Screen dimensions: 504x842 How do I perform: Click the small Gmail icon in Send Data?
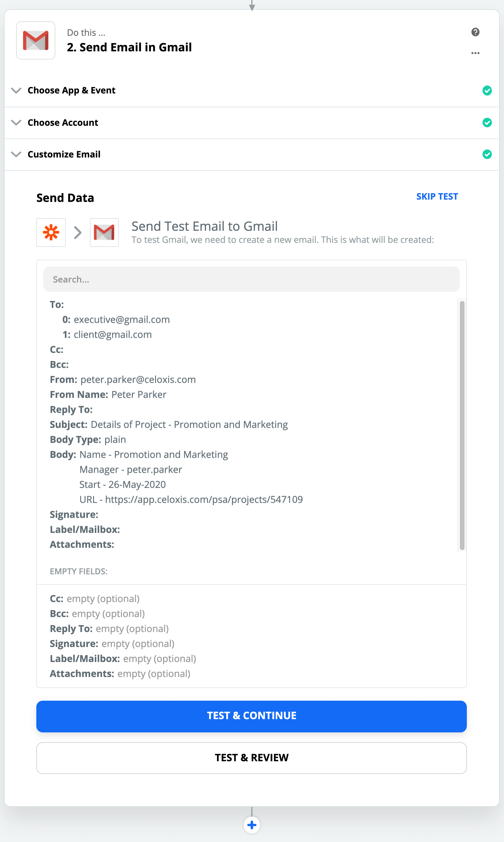[x=104, y=232]
